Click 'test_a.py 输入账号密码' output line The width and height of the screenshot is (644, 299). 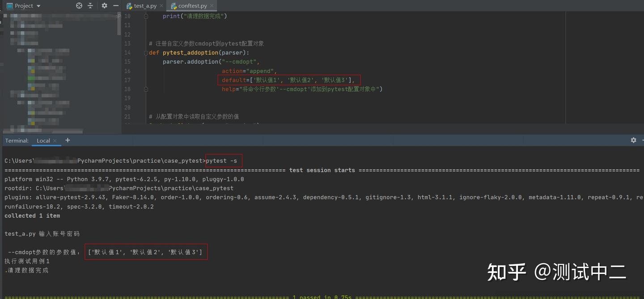coord(42,234)
